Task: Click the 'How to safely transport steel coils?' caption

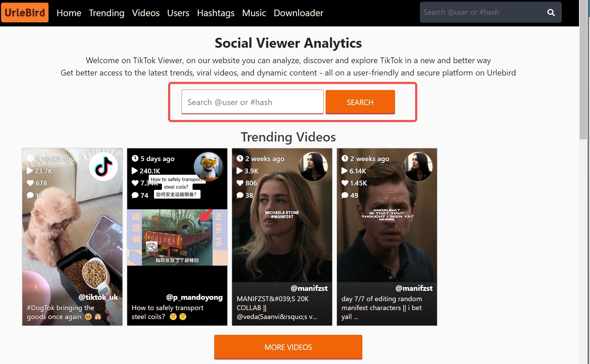Action: click(x=167, y=312)
